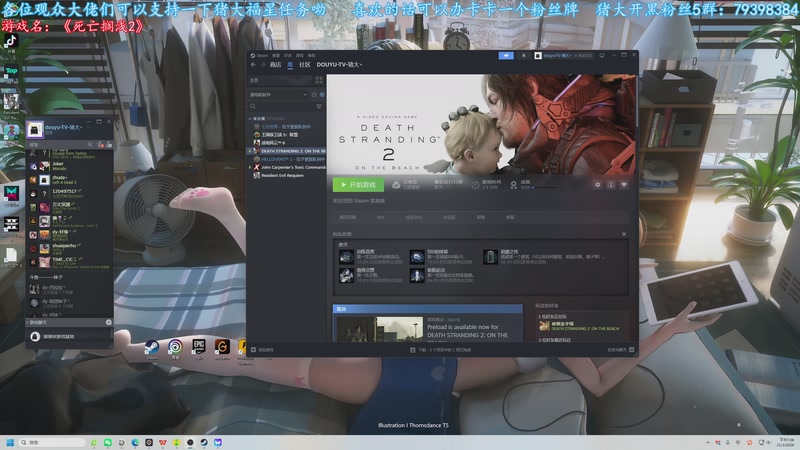The width and height of the screenshot is (800, 450).
Task: Open the Steam notifications bell
Action: [x=523, y=55]
